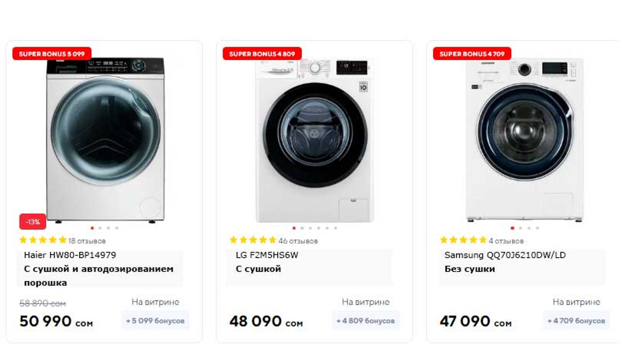Click the LG SUPER BONUS 4 809 badge
This screenshot has width=644, height=350.
click(262, 54)
